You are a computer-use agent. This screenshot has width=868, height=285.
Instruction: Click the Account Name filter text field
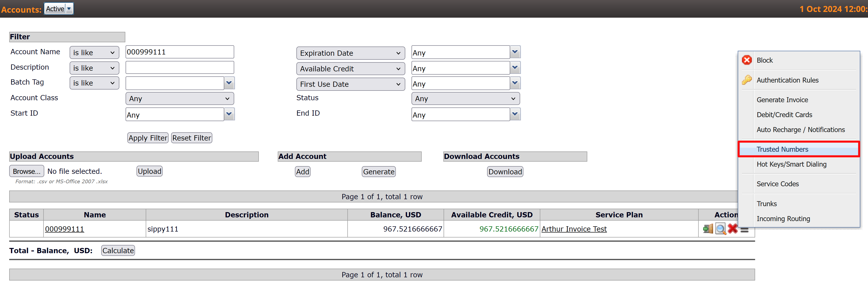click(179, 52)
